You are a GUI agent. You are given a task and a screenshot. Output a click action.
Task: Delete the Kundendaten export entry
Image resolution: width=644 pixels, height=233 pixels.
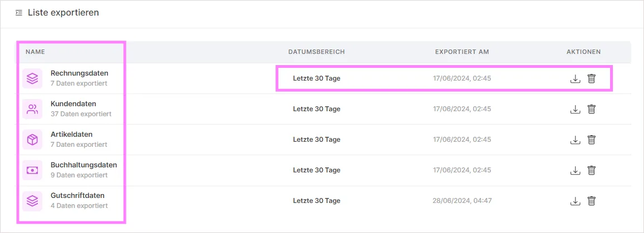pos(592,109)
